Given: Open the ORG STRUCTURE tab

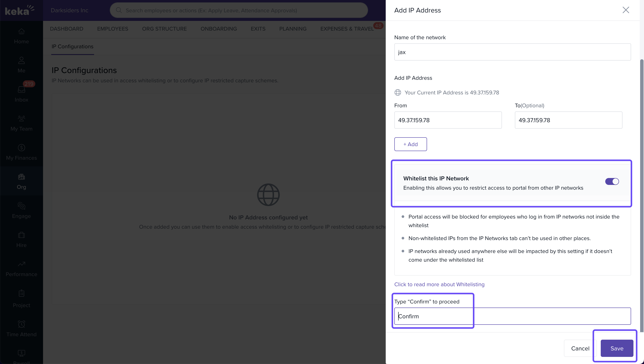Looking at the screenshot, I should [x=164, y=29].
